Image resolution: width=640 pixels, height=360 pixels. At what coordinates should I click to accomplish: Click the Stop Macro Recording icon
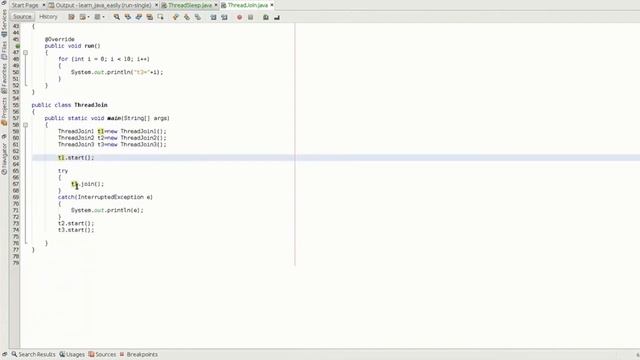251,17
